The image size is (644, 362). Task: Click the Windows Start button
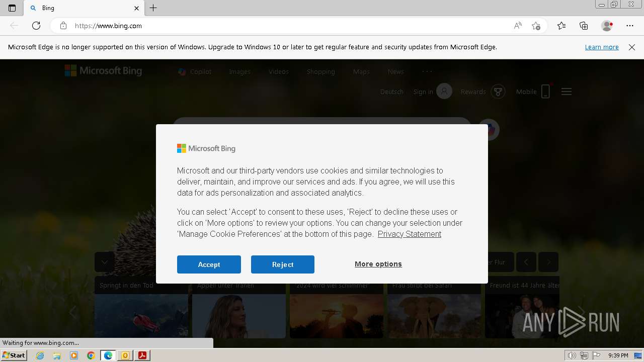tap(14, 355)
